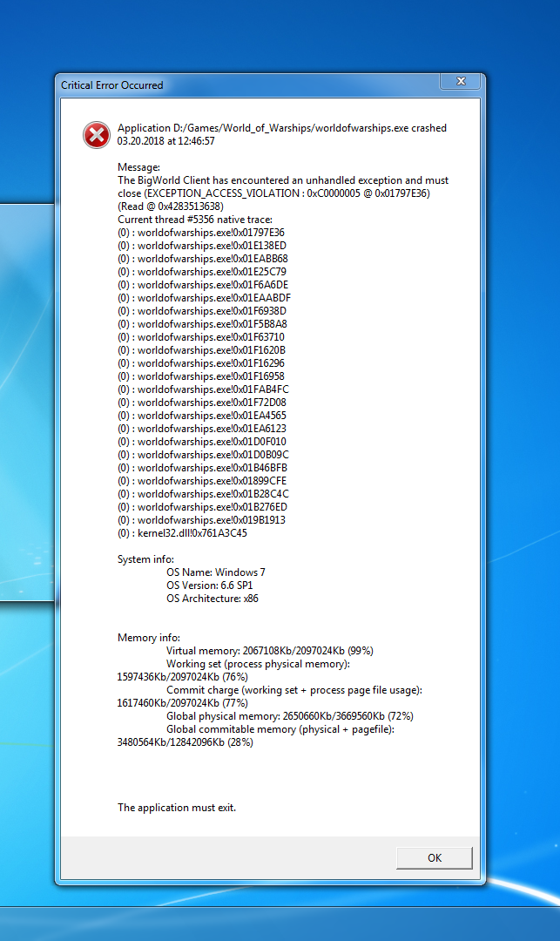
Task: Click the Current thread #5356 native trace line
Action: click(195, 220)
